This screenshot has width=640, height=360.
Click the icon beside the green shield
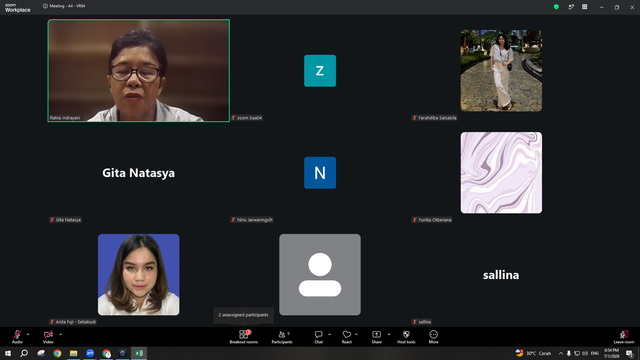coord(571,7)
